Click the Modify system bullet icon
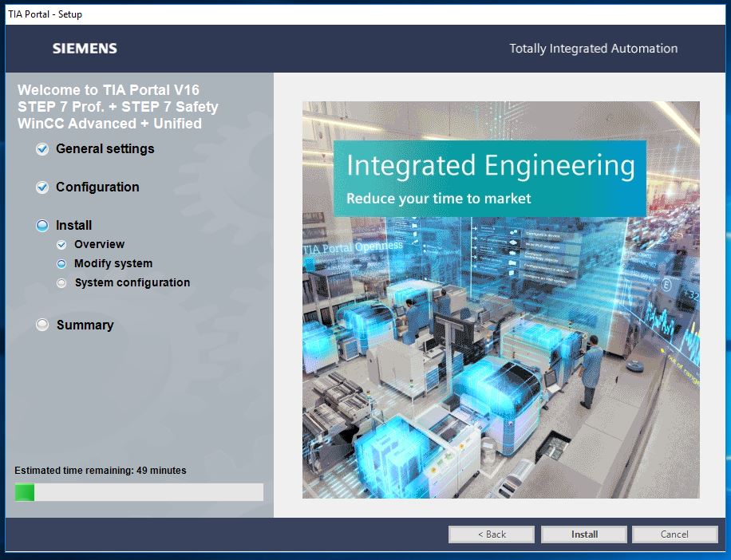 tap(61, 264)
